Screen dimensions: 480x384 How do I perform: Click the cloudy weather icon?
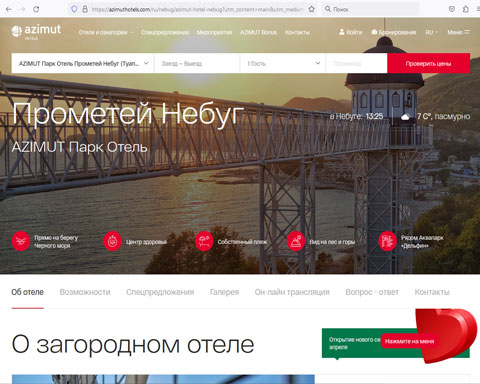406,117
